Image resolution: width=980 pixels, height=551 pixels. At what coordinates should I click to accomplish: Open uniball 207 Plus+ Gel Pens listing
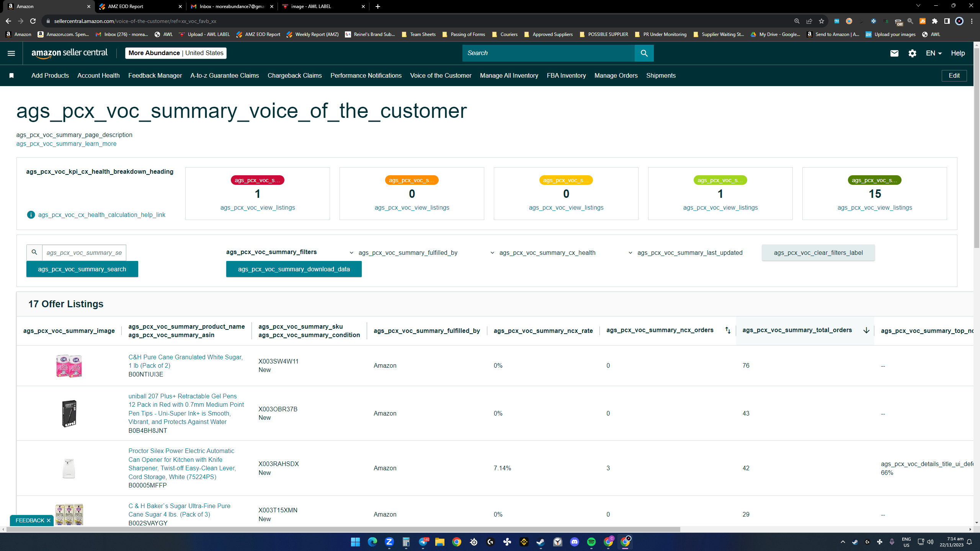[186, 409]
